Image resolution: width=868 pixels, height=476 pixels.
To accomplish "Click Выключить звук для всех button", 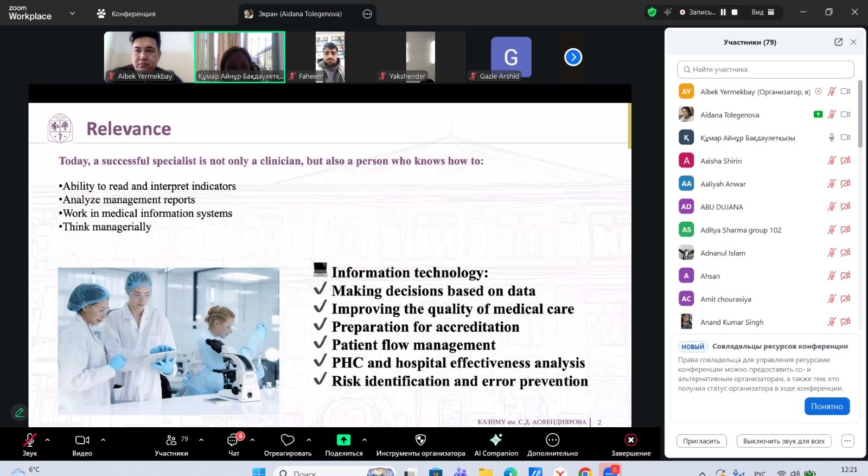I will (783, 441).
